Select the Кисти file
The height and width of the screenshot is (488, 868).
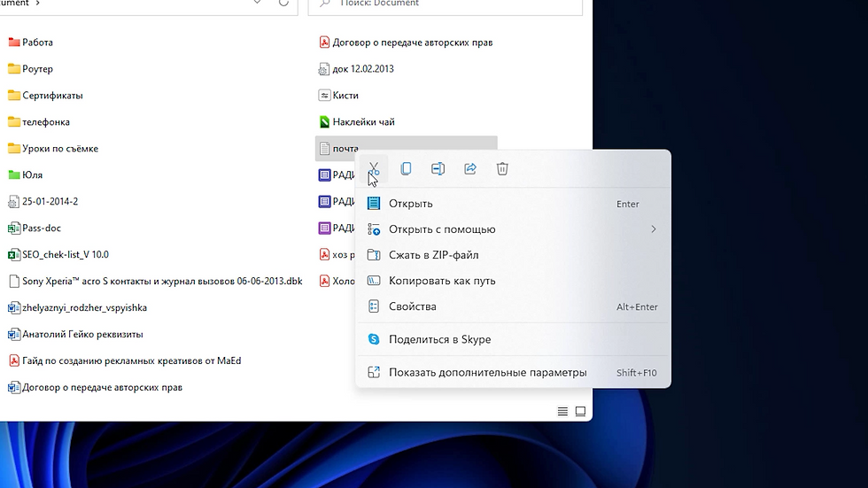click(338, 95)
